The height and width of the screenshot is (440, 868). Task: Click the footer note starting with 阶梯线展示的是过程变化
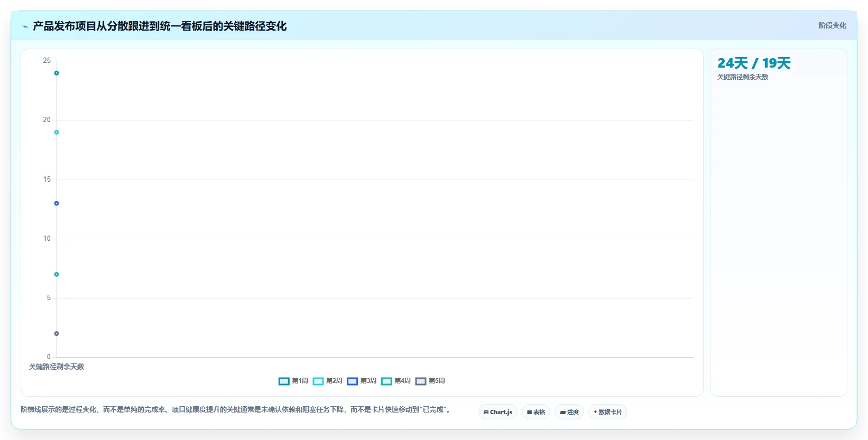[237, 410]
